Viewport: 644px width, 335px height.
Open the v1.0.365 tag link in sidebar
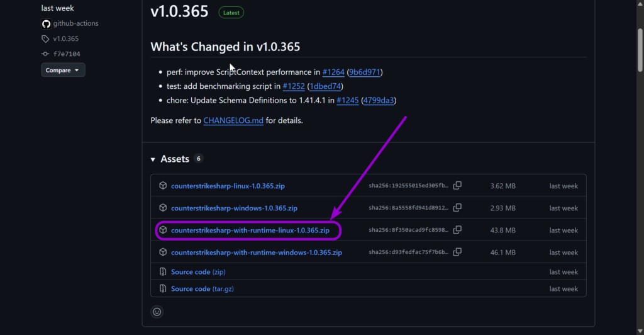pos(65,38)
